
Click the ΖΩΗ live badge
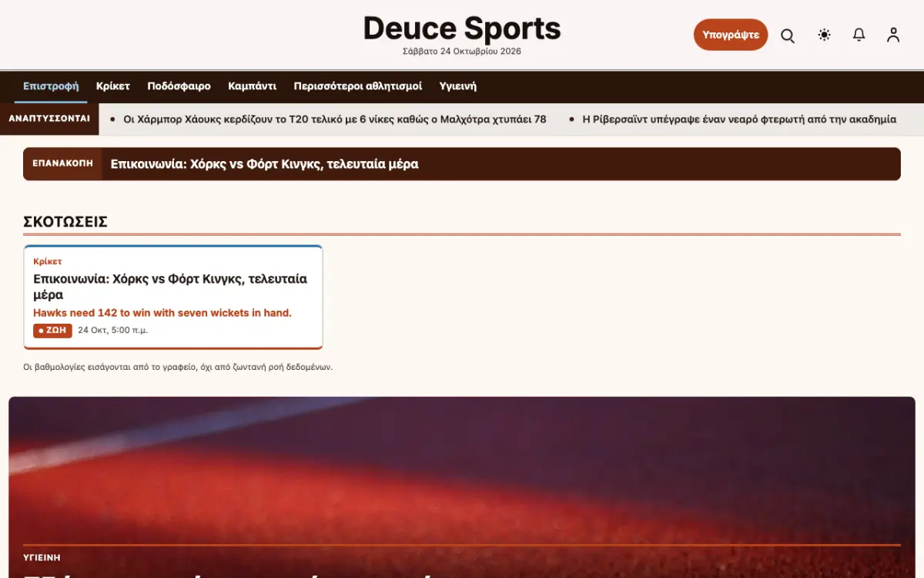point(52,331)
